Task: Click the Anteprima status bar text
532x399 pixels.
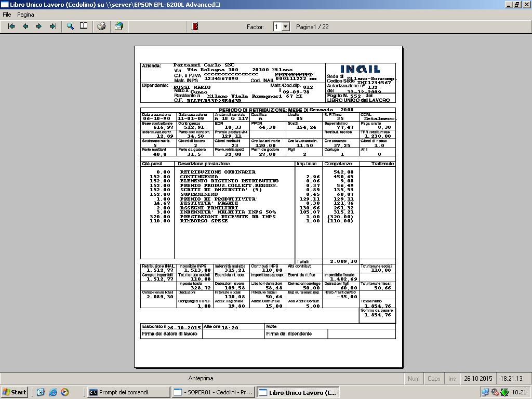Action: 201,378
